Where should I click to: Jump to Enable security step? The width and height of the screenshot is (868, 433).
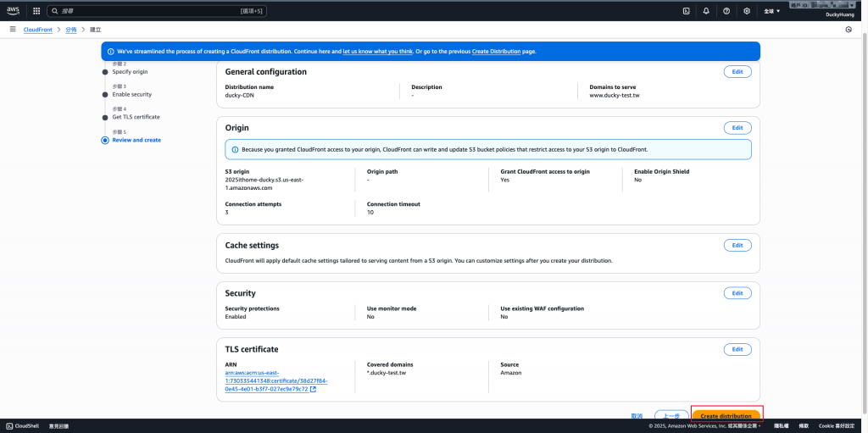point(131,94)
